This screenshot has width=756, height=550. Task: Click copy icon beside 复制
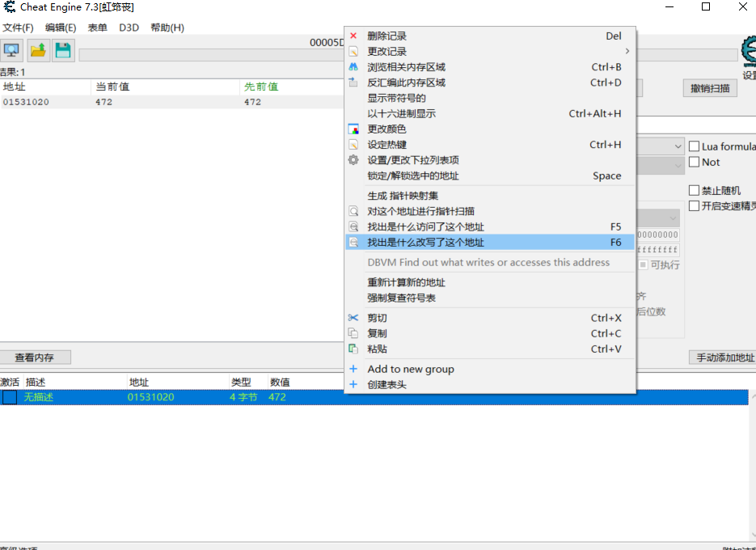353,333
